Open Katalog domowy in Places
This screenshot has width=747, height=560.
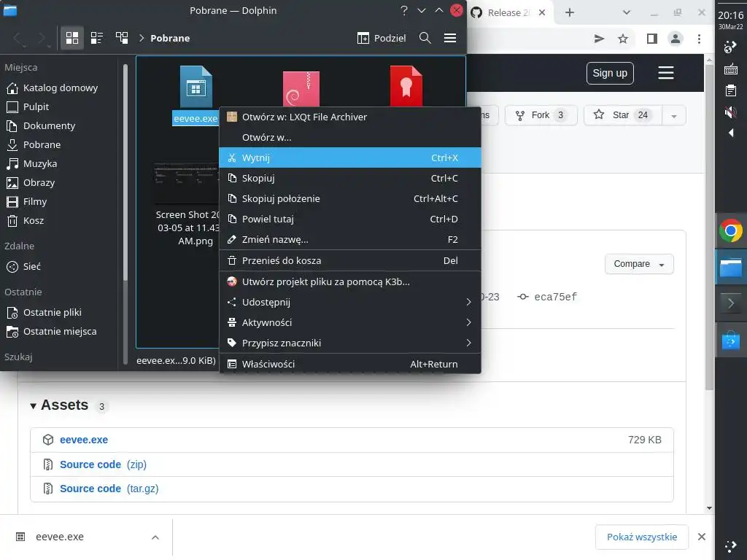pyautogui.click(x=58, y=87)
